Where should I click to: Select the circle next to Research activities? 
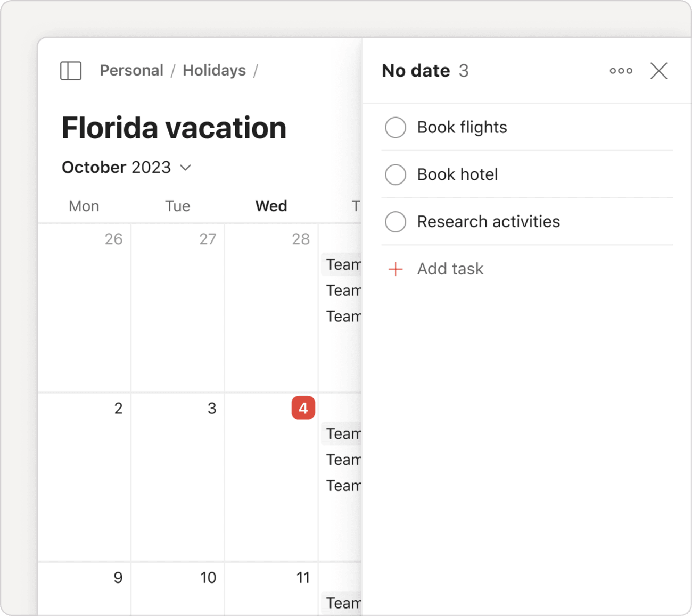[395, 222]
